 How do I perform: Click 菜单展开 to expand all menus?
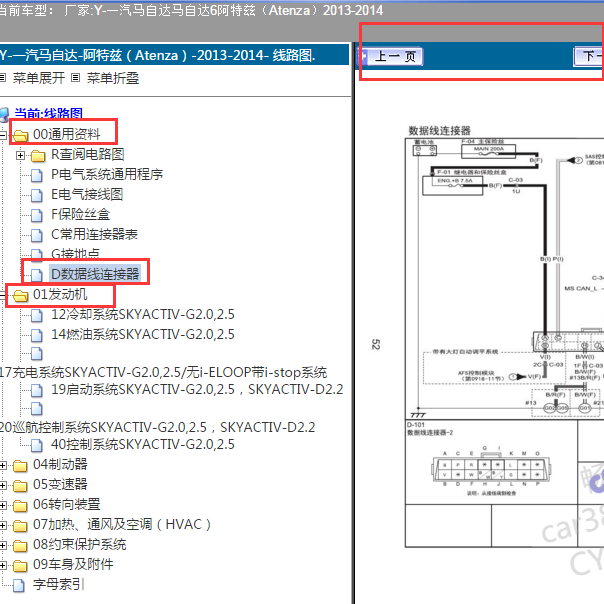(x=39, y=78)
